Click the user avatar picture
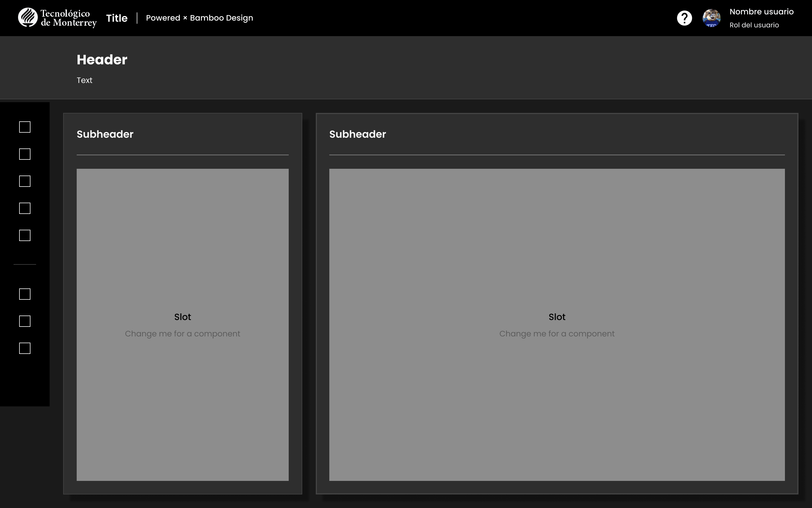Image resolution: width=812 pixels, height=508 pixels. pyautogui.click(x=711, y=18)
